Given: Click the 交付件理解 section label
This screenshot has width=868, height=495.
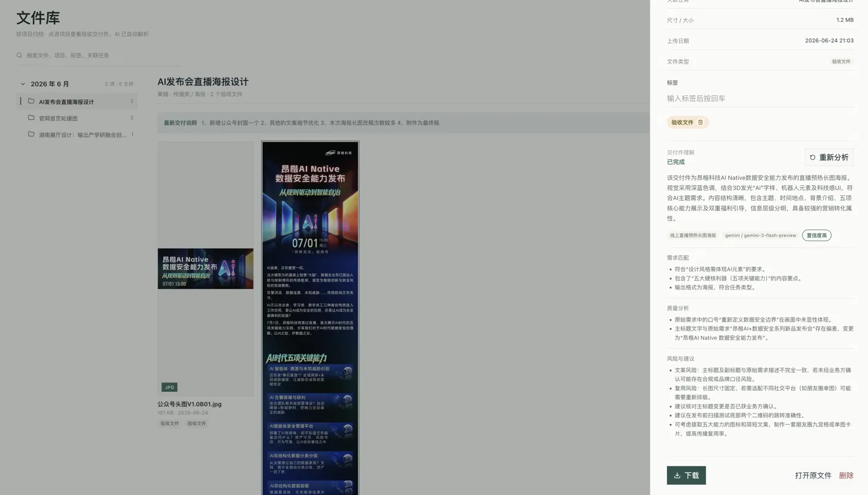Looking at the screenshot, I should point(681,152).
